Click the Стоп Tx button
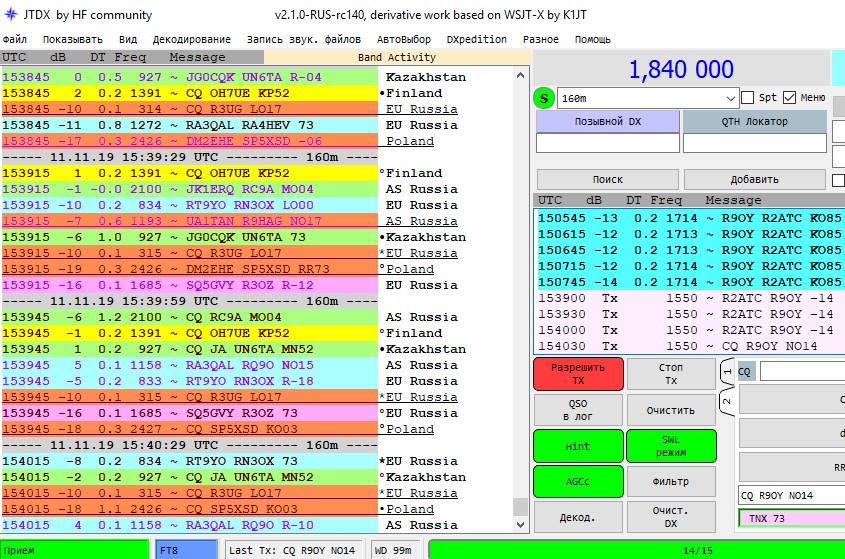The height and width of the screenshot is (559, 845). coord(670,374)
